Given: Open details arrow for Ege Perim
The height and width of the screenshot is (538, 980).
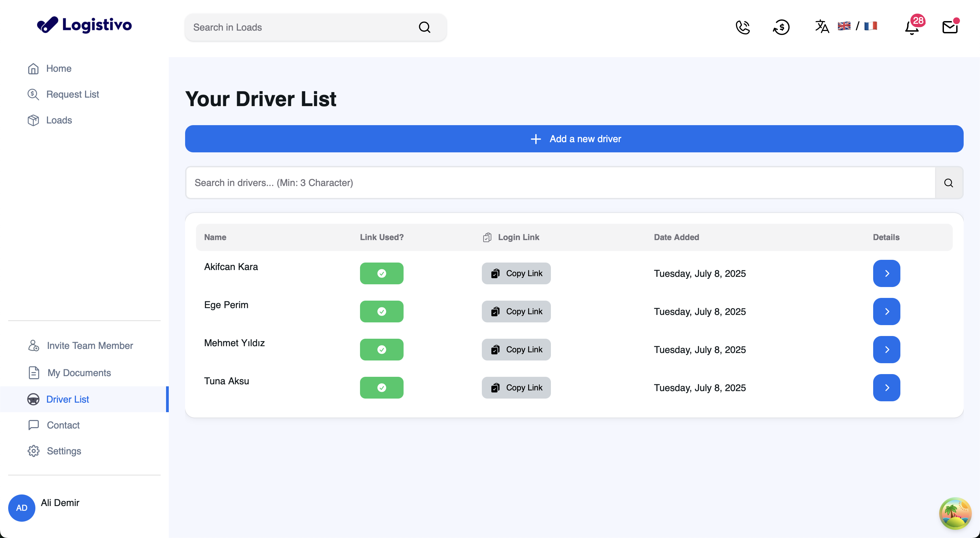Looking at the screenshot, I should [x=886, y=312].
